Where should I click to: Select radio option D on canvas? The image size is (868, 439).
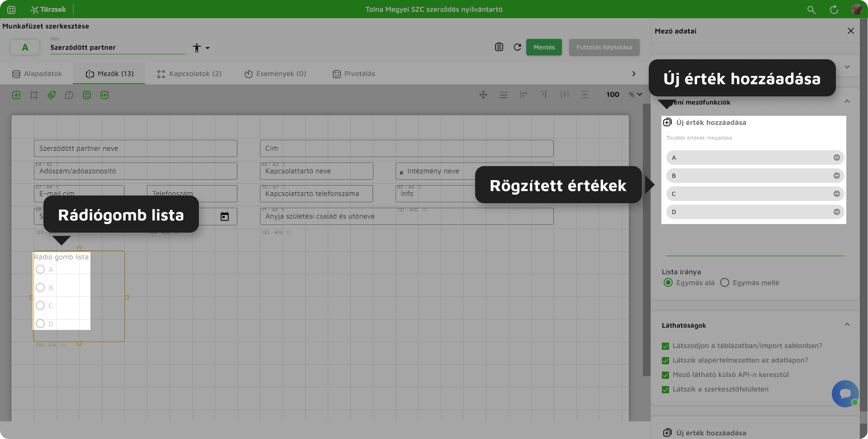click(x=40, y=324)
